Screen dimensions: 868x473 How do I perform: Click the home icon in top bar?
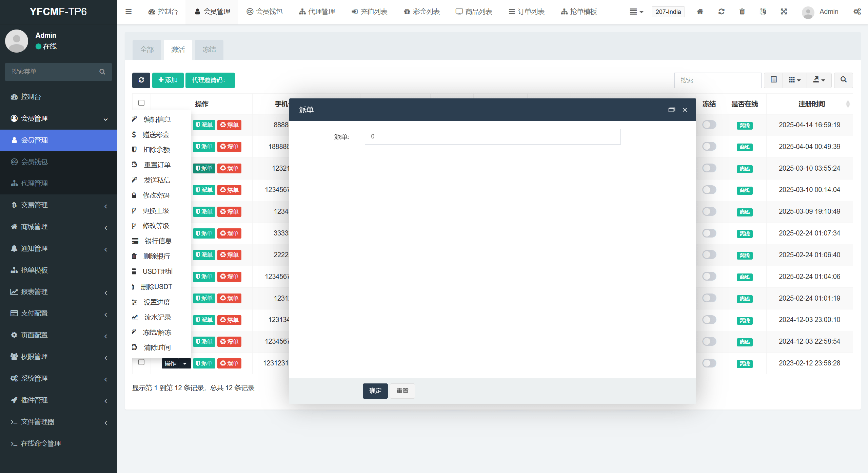pos(700,12)
